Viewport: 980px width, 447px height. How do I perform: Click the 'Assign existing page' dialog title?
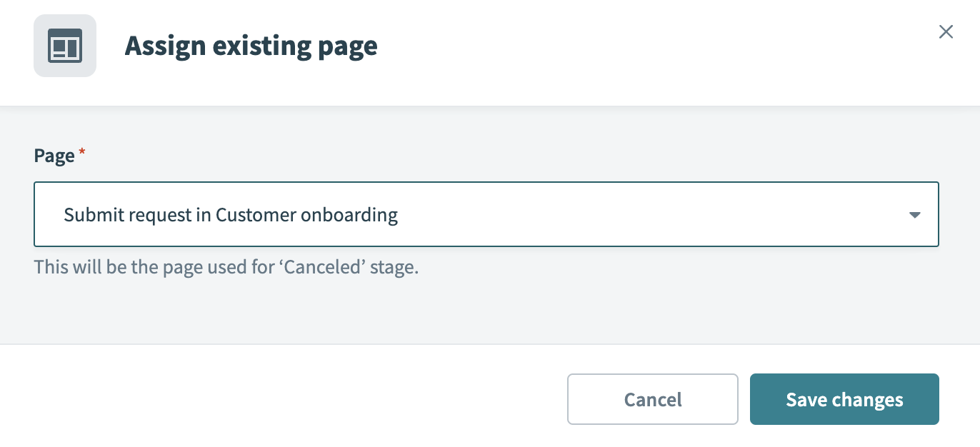point(251,45)
